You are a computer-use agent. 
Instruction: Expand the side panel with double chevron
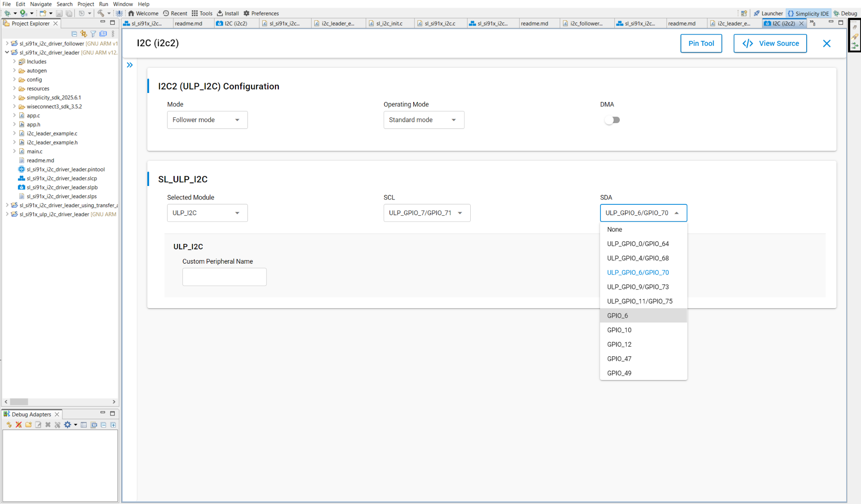(x=130, y=65)
